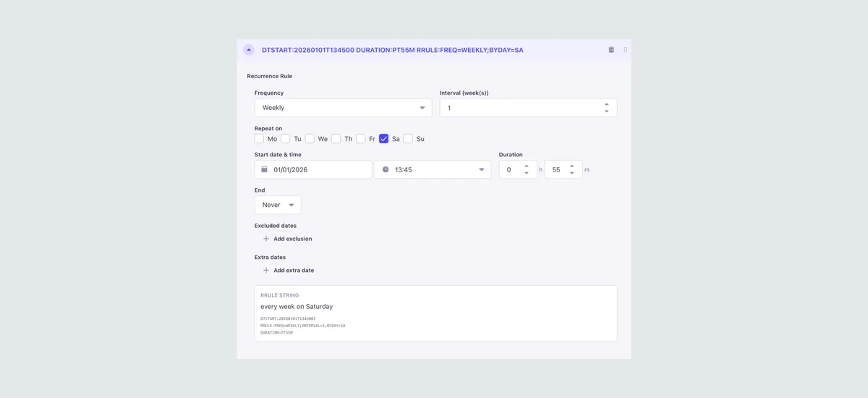Open the End Never dropdown

click(278, 205)
